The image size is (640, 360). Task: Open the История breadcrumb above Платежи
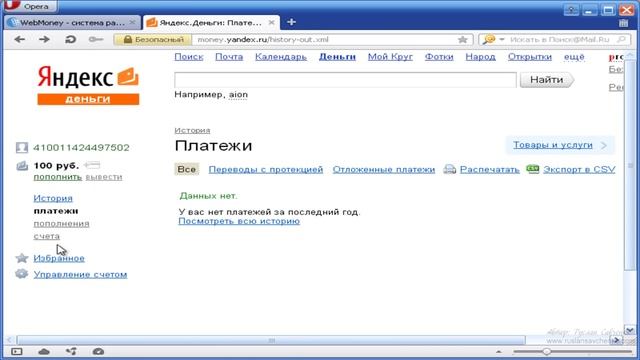point(192,130)
